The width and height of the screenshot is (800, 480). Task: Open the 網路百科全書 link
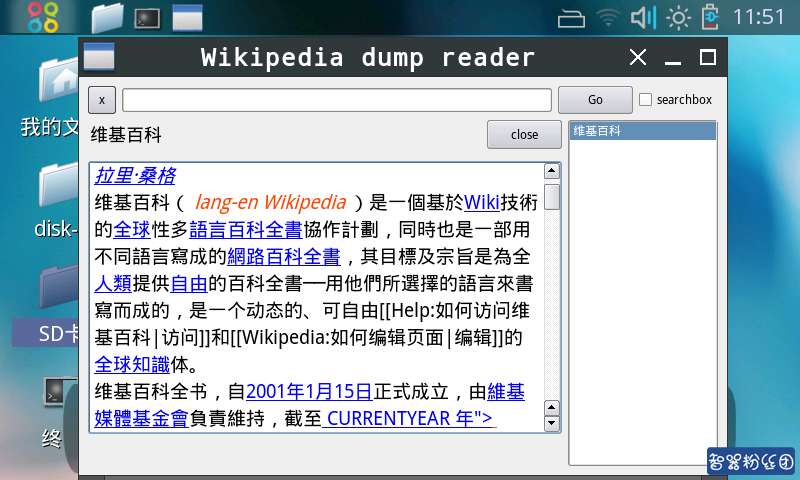[284, 257]
